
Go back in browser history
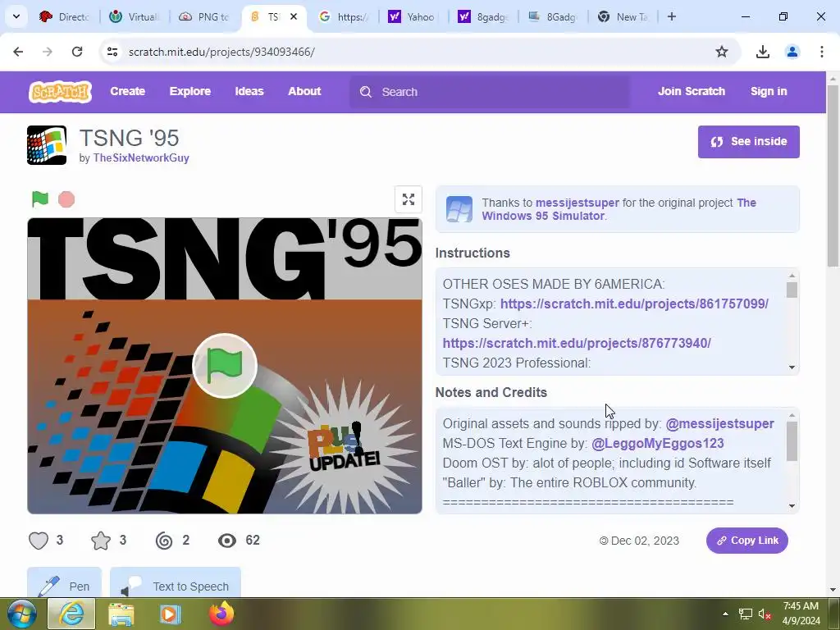pos(18,52)
